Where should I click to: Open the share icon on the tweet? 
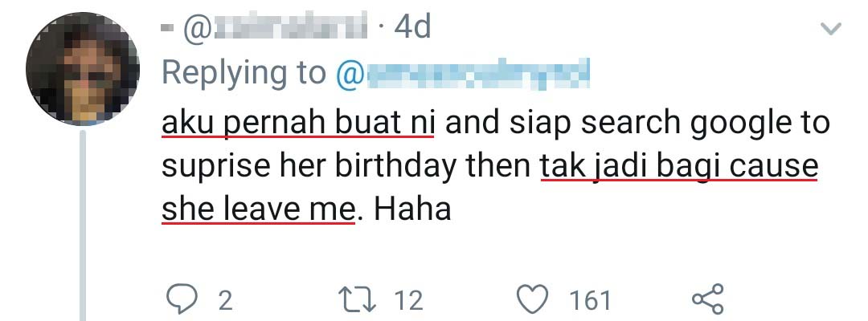pos(708,299)
